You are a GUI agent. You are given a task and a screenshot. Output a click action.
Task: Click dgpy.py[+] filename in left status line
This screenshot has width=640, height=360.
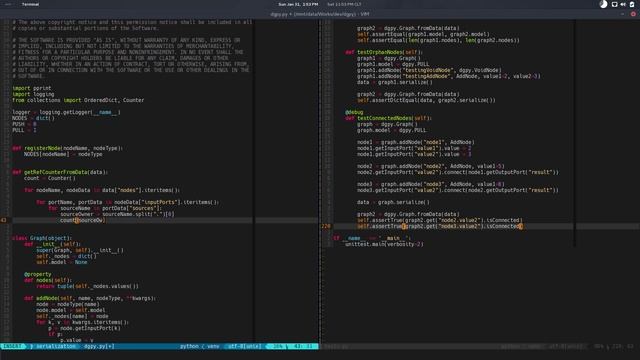pyautogui.click(x=99, y=346)
